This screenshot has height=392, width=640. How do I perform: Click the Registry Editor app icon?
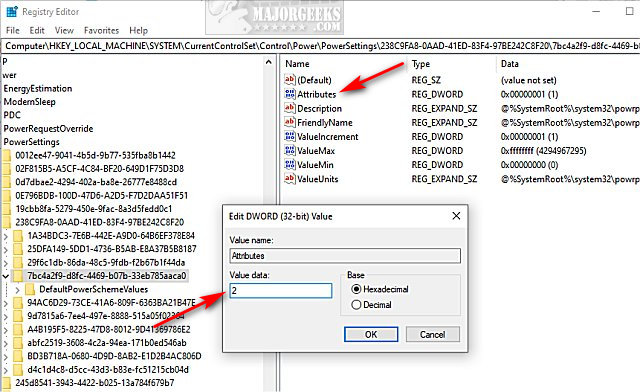point(12,12)
